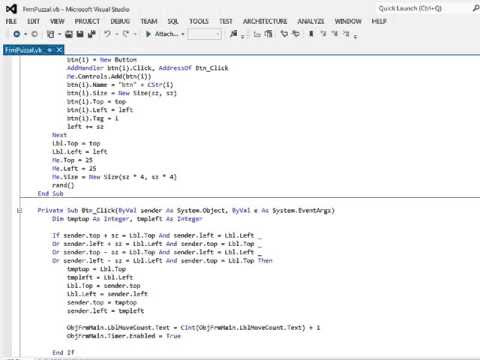This screenshot has width=480, height=360.
Task: Open the ANALYZE menu
Action: 311,21
